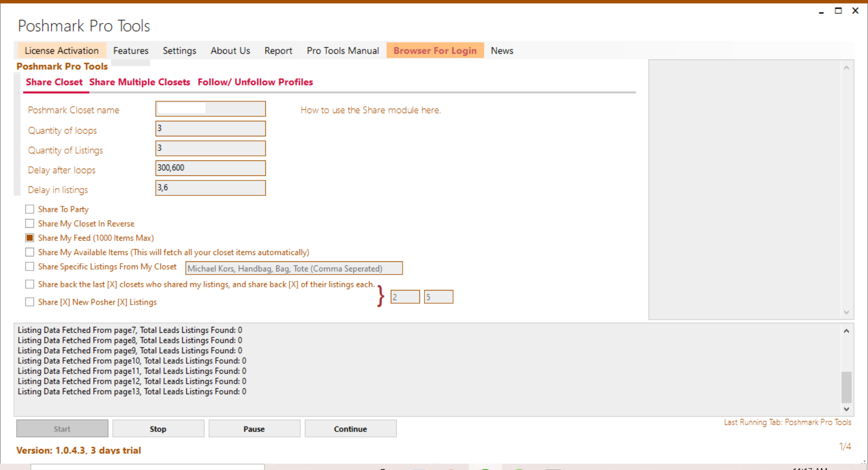868x470 pixels.
Task: Uncheck Share My Feed (1000 Items Max)
Action: [x=30, y=238]
